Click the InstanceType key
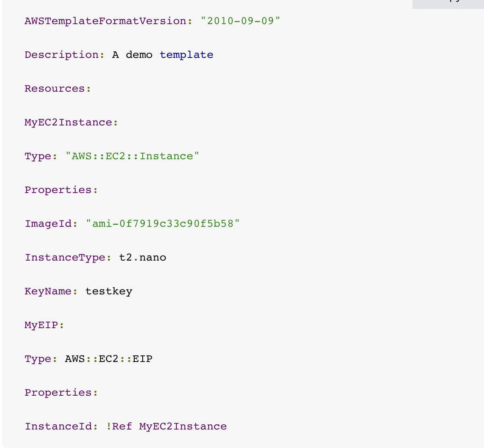The height and width of the screenshot is (448, 484). (65, 257)
